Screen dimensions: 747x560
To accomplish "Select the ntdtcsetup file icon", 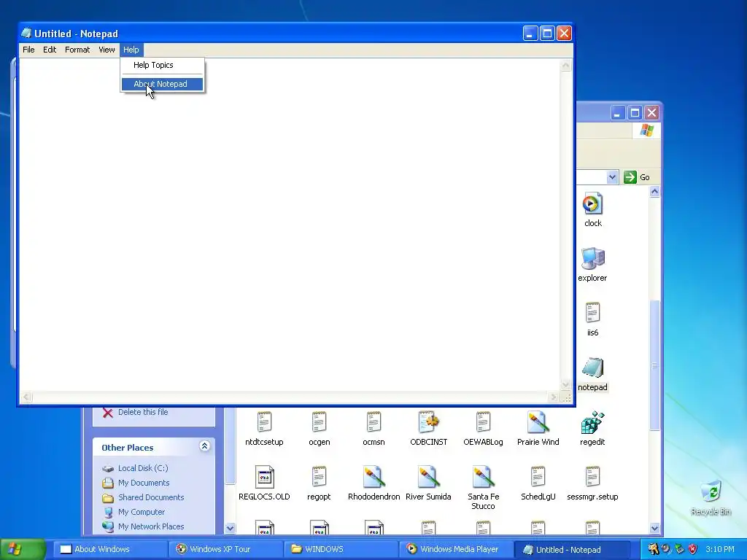I will [x=264, y=422].
